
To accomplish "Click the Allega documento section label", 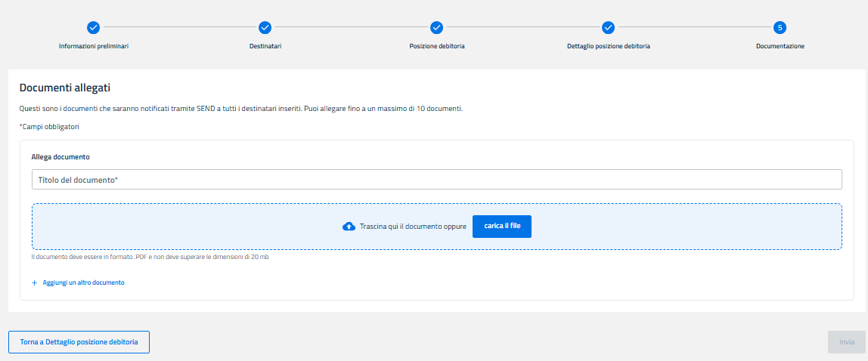I will point(60,157).
